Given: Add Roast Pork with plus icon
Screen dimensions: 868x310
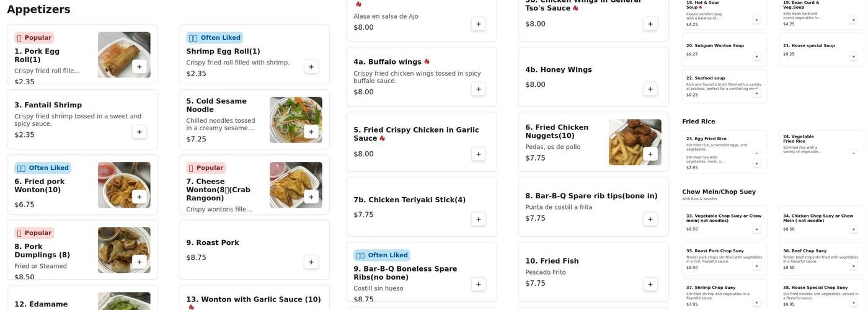Looking at the screenshot, I should [x=311, y=262].
